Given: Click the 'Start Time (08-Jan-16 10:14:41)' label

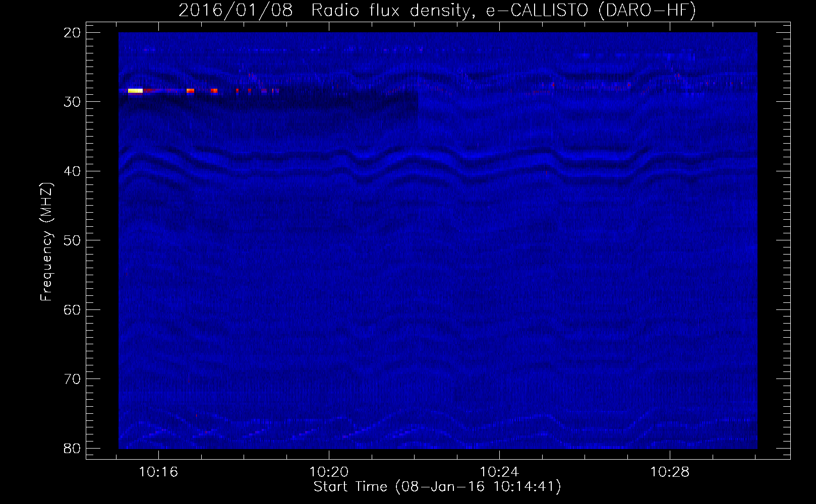Looking at the screenshot, I should (x=437, y=487).
